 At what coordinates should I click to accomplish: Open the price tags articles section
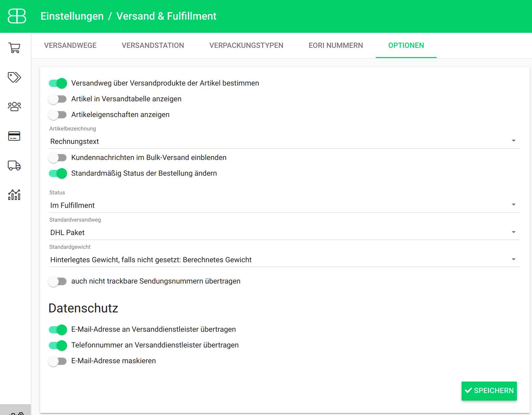pyautogui.click(x=14, y=77)
